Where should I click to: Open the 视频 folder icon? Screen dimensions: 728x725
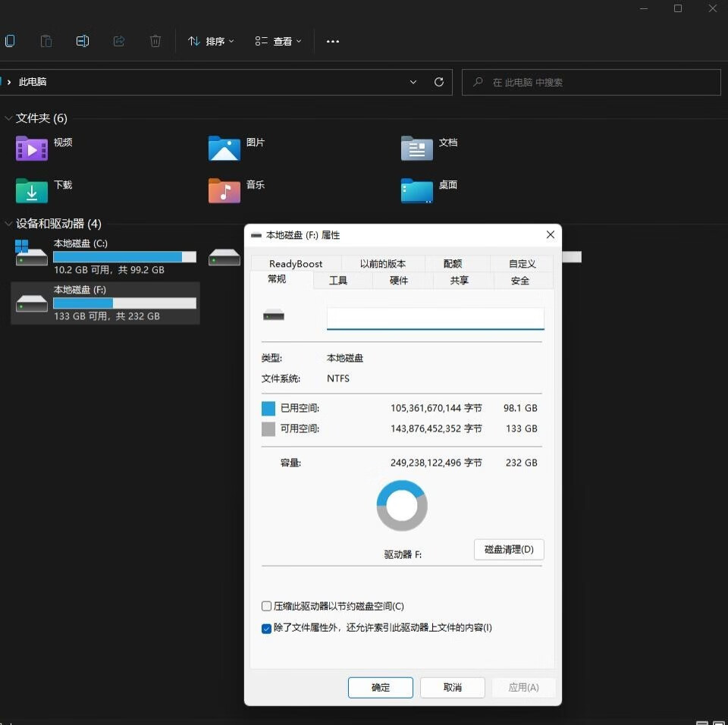[32, 149]
